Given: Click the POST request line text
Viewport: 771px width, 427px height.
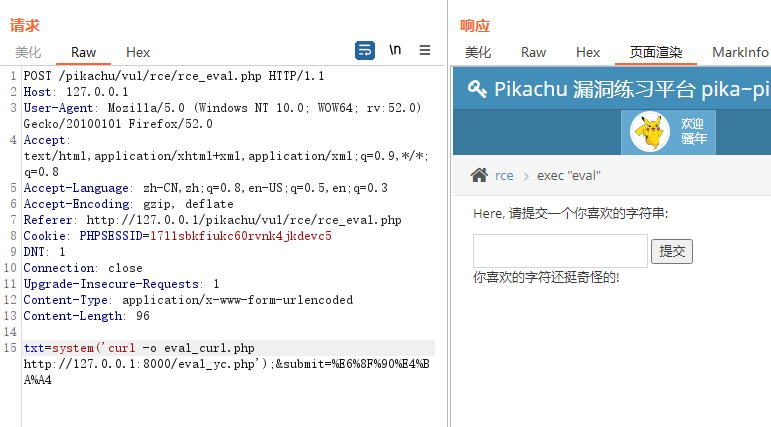Looking at the screenshot, I should [174, 76].
